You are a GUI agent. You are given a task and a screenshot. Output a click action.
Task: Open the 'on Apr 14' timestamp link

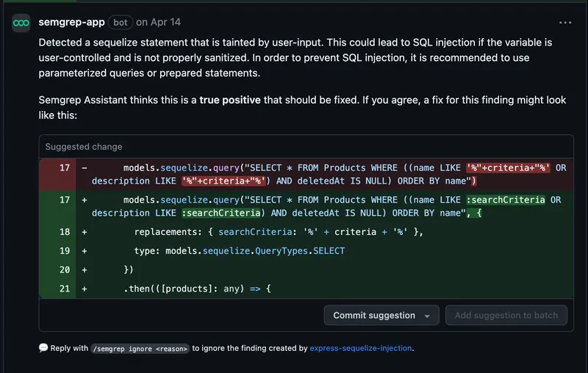coord(158,22)
